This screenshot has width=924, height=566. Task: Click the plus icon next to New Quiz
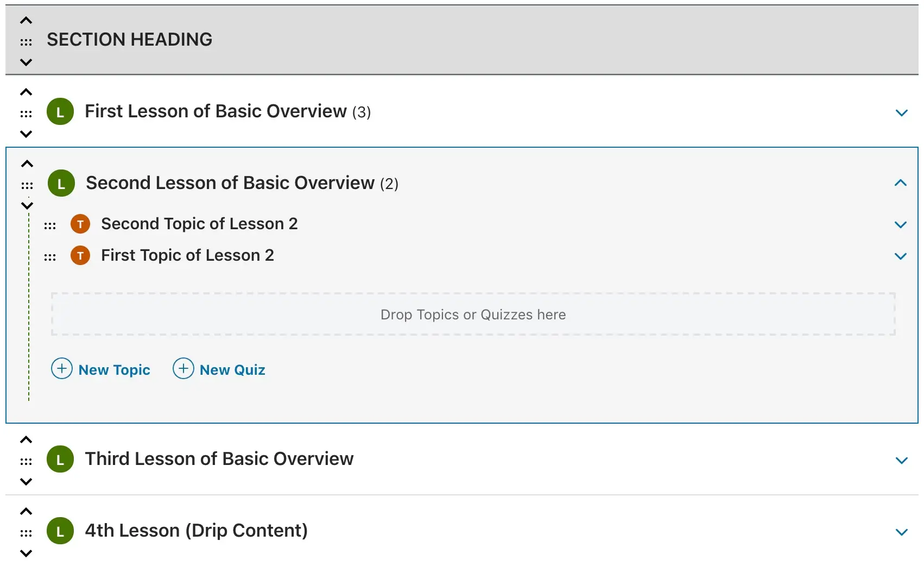tap(183, 368)
